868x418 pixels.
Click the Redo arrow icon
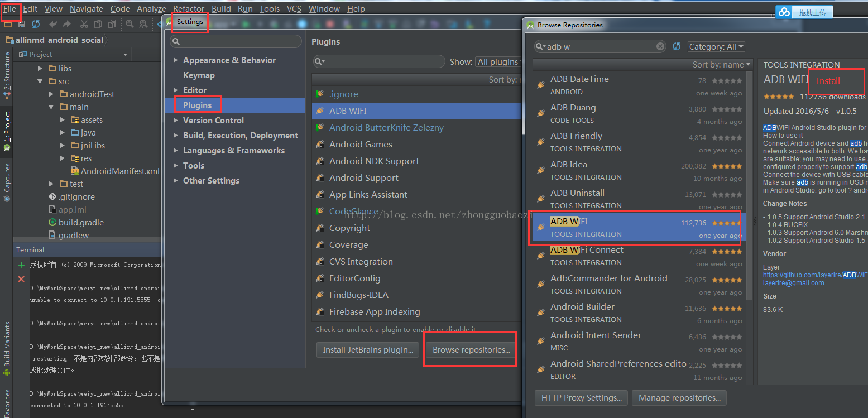(67, 24)
